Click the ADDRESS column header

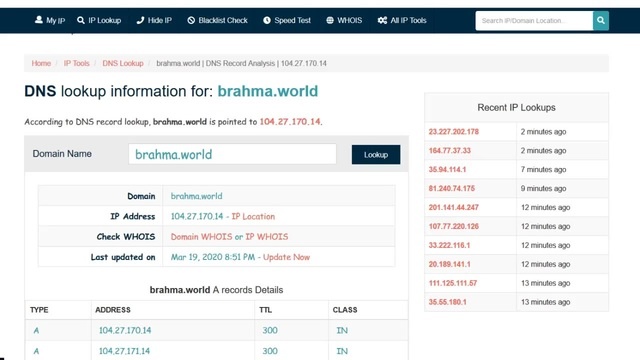pos(113,310)
